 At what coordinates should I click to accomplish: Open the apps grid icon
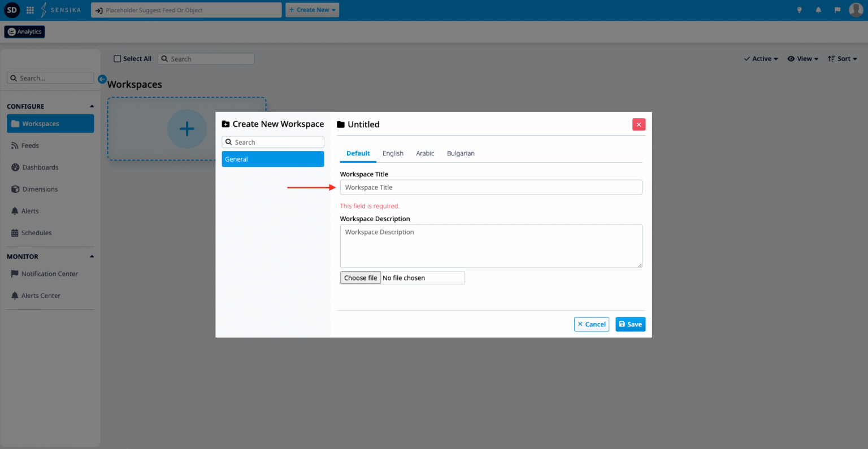point(30,10)
